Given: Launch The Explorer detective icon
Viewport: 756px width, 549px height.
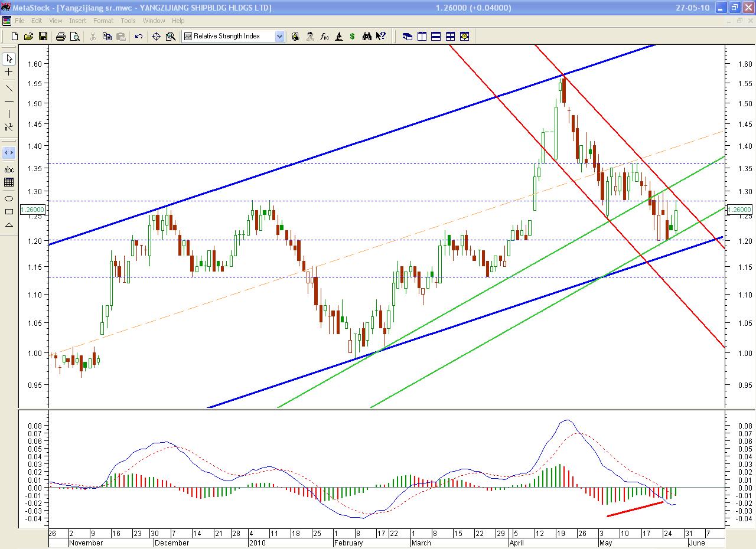Looking at the screenshot, I should coord(310,37).
